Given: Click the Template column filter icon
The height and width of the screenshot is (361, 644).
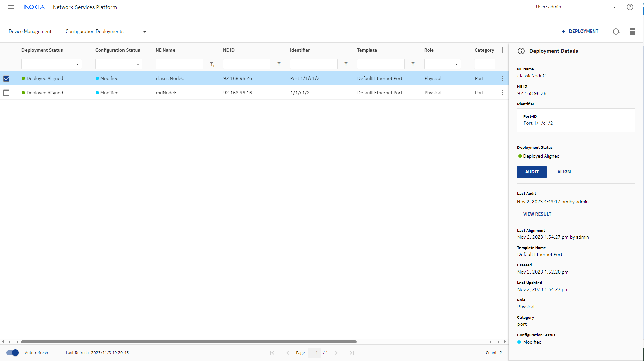Looking at the screenshot, I should coord(413,64).
